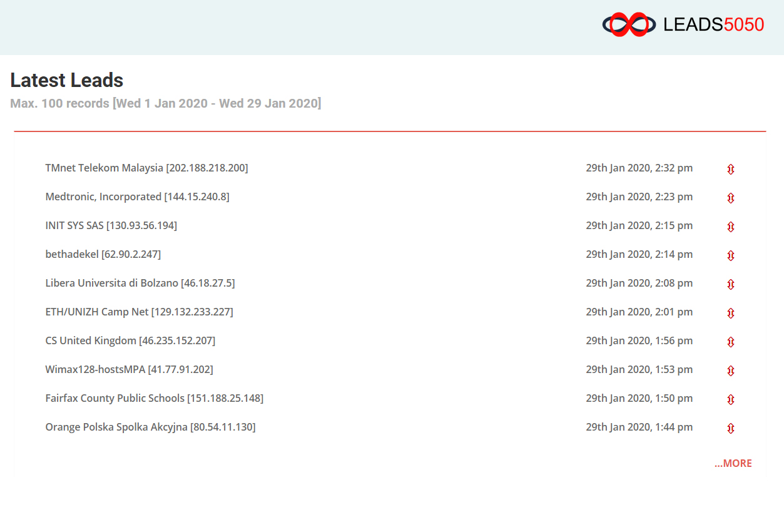Image resolution: width=784 pixels, height=532 pixels.
Task: Click timestamp 29th Jan 2020, 2:01 pm
Action: pos(639,312)
